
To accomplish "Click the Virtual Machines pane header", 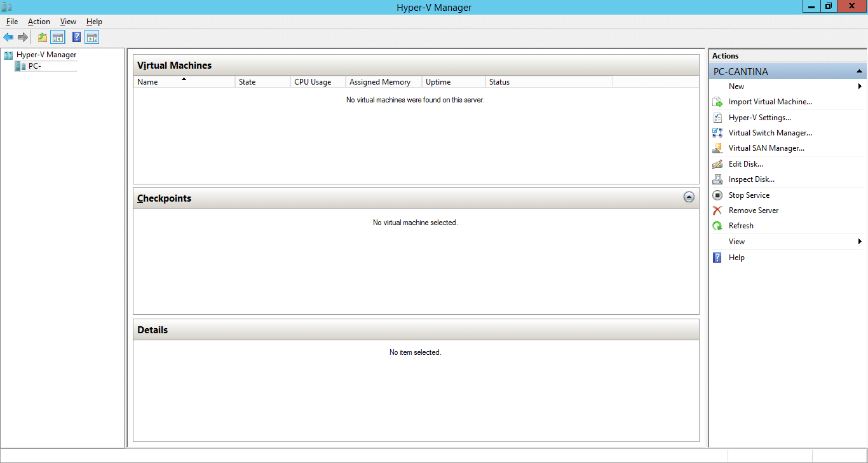I will click(416, 65).
